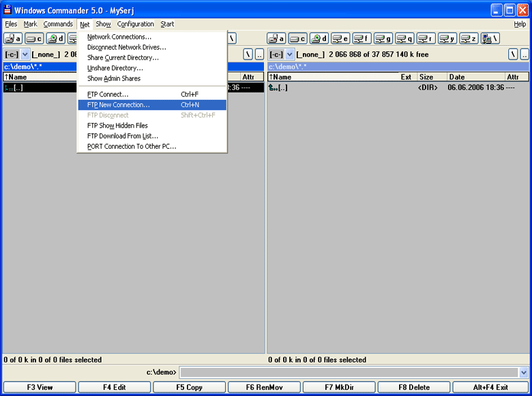Click the F4 Edit button
532x396 pixels.
115,387
